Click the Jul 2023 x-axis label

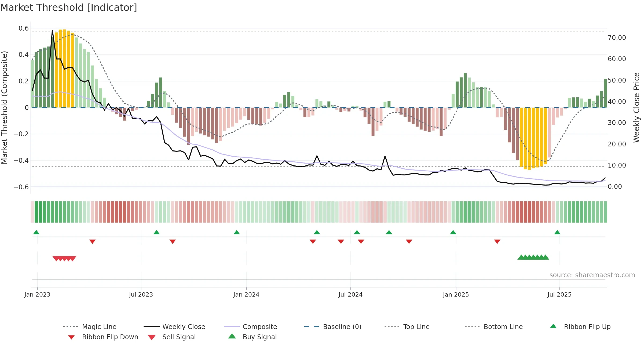click(x=141, y=294)
